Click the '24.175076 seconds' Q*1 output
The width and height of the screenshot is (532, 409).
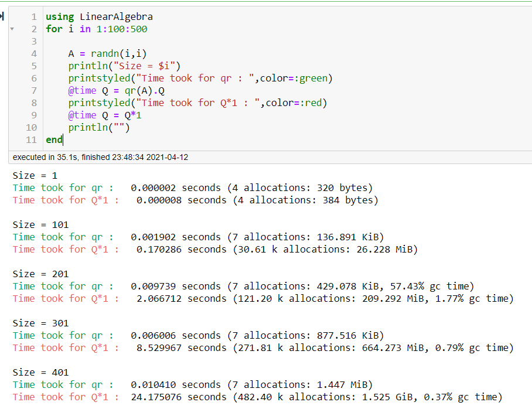(179, 397)
